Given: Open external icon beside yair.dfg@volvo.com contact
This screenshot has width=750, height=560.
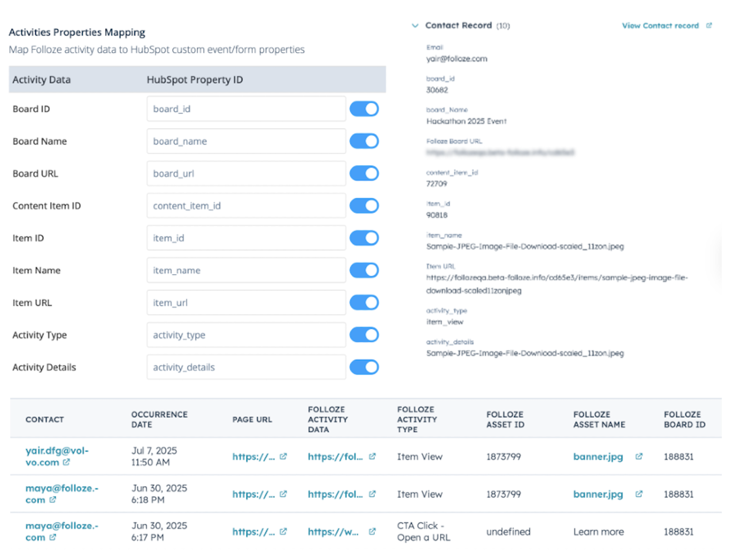Looking at the screenshot, I should (66, 463).
